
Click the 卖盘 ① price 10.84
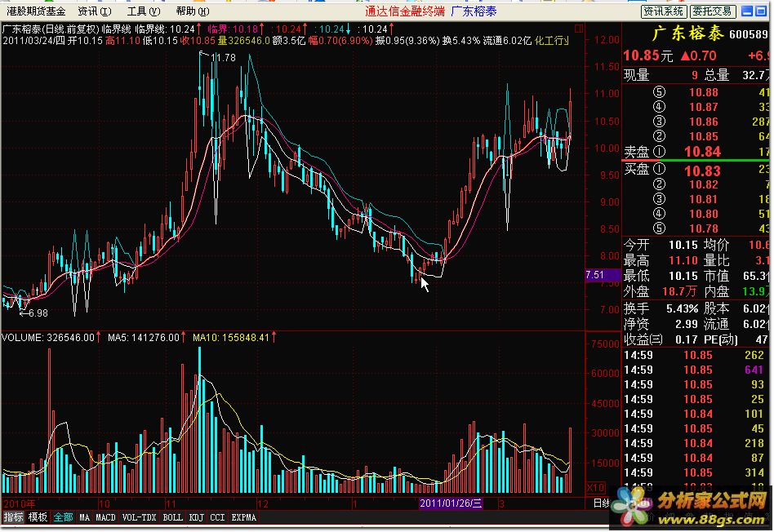point(702,152)
